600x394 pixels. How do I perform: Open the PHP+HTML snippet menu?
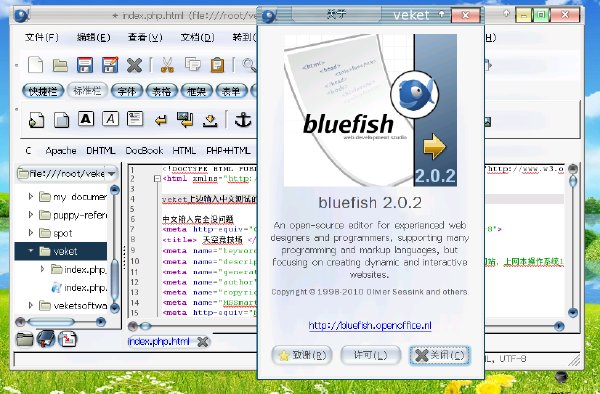pos(228,151)
